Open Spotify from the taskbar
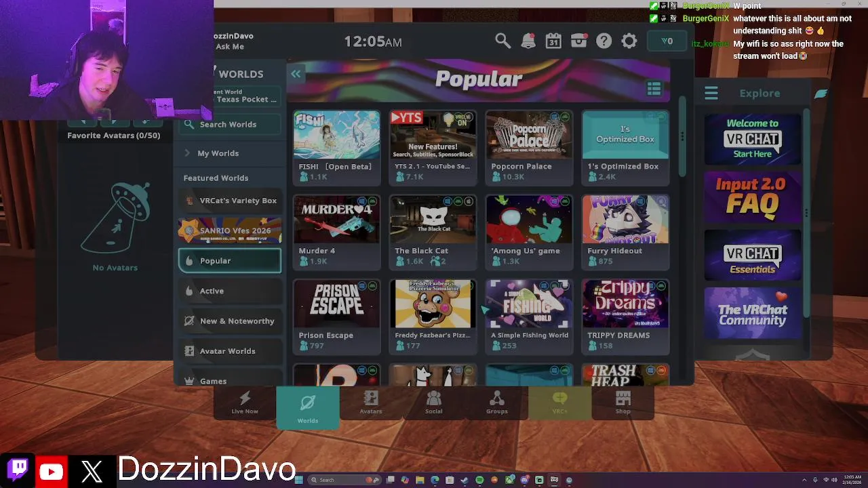 pyautogui.click(x=479, y=480)
